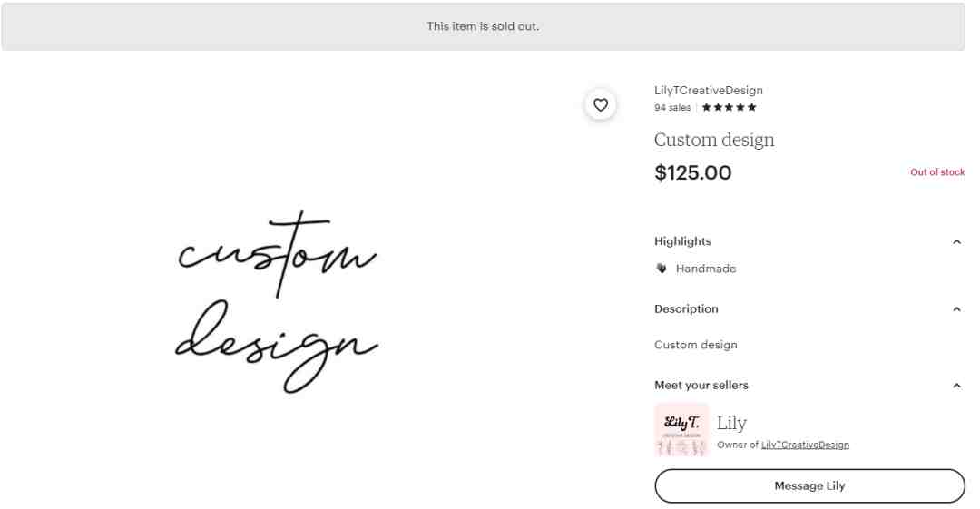
Task: Collapse Meet your sellers chevron
Action: tap(956, 386)
